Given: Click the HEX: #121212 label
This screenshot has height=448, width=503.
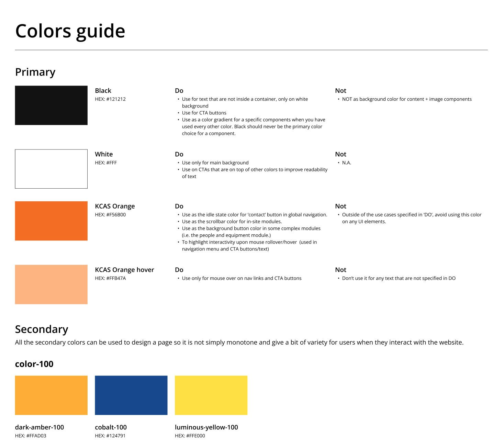Looking at the screenshot, I should (x=110, y=99).
